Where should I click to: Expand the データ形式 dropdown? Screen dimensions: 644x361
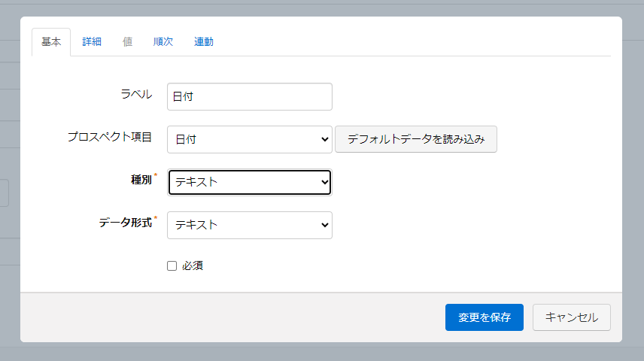point(250,225)
